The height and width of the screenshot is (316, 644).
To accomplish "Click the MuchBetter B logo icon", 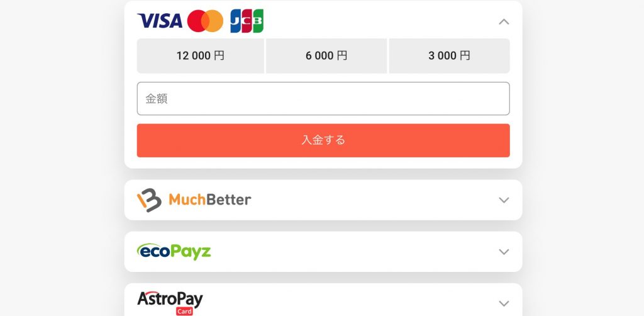I will 149,200.
